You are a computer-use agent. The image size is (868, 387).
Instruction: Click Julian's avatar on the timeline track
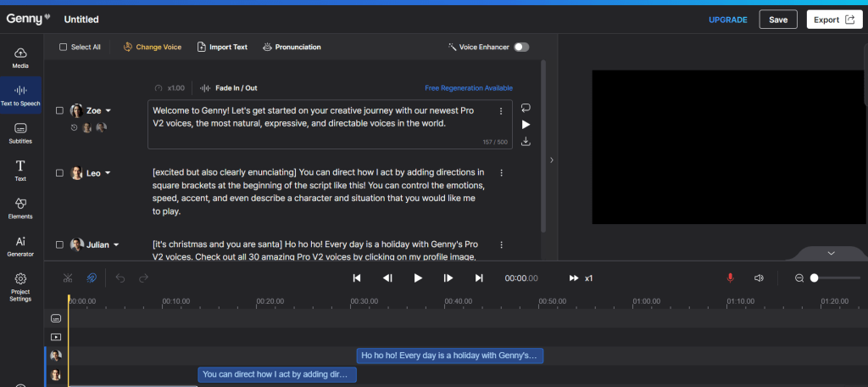click(56, 356)
